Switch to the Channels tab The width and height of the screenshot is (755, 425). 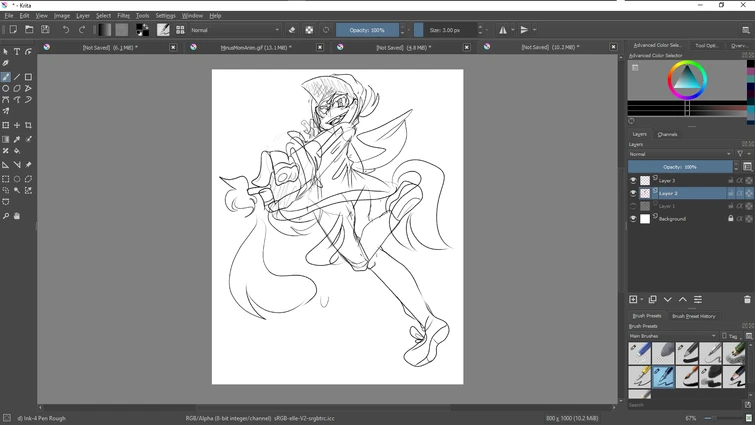(x=667, y=134)
